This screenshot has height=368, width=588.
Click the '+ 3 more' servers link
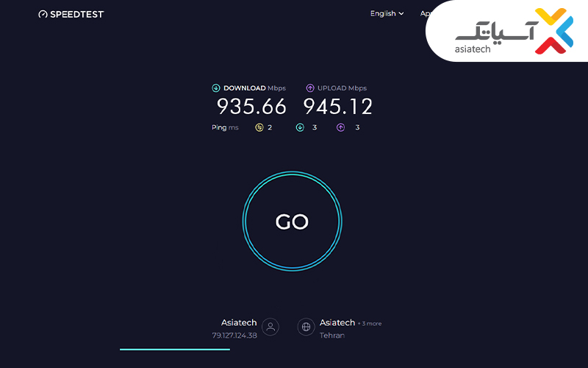tap(370, 323)
